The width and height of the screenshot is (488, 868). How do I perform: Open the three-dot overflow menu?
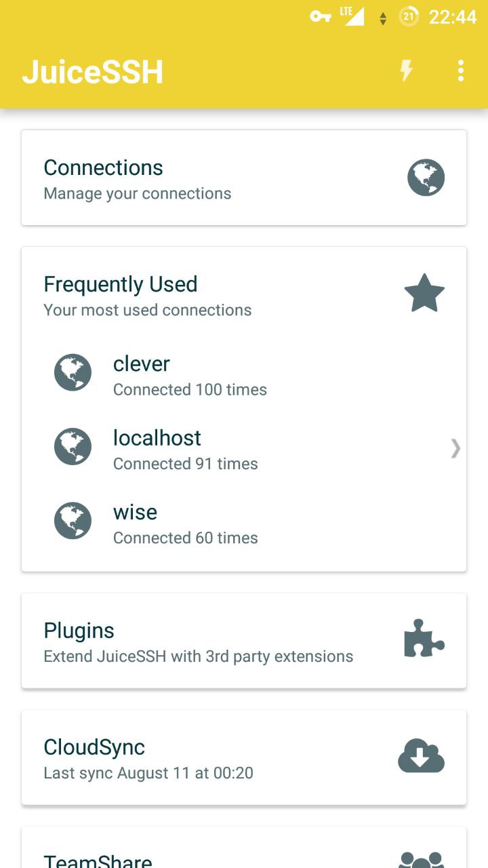[461, 71]
